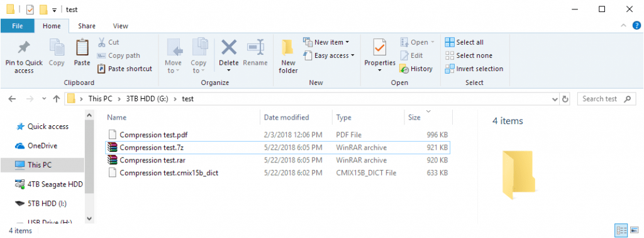Open Customize Quick Access Toolbar arrow
Screen dimensions: 644x238
[54, 9]
